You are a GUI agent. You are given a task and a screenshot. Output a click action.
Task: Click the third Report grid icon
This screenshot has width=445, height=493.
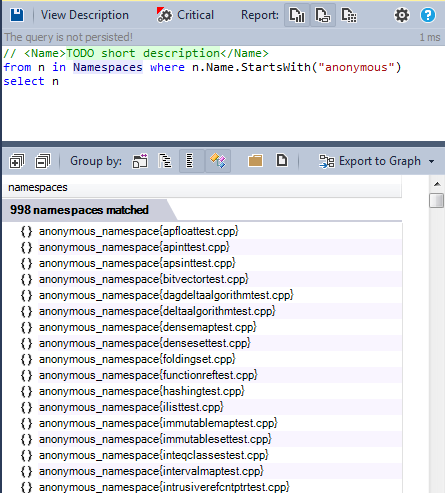[x=349, y=15]
